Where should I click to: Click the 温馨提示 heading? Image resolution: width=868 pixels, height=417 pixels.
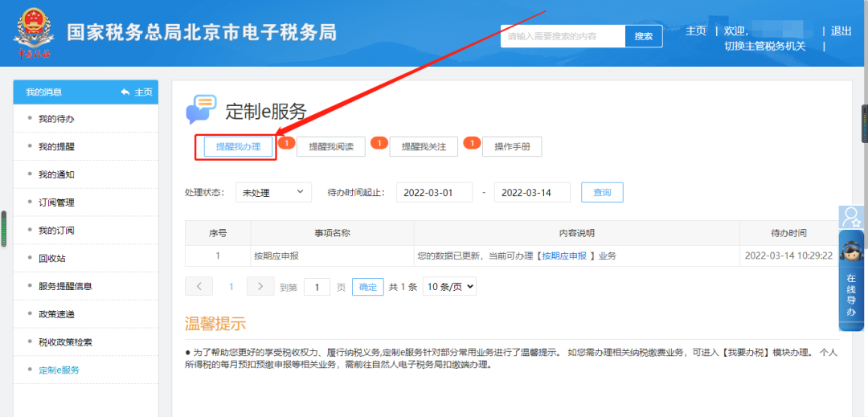click(215, 324)
